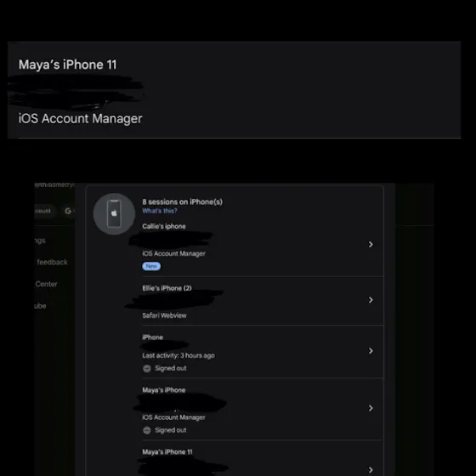476x476 pixels.
Task: Select "Safari Webview" text
Action: (164, 315)
